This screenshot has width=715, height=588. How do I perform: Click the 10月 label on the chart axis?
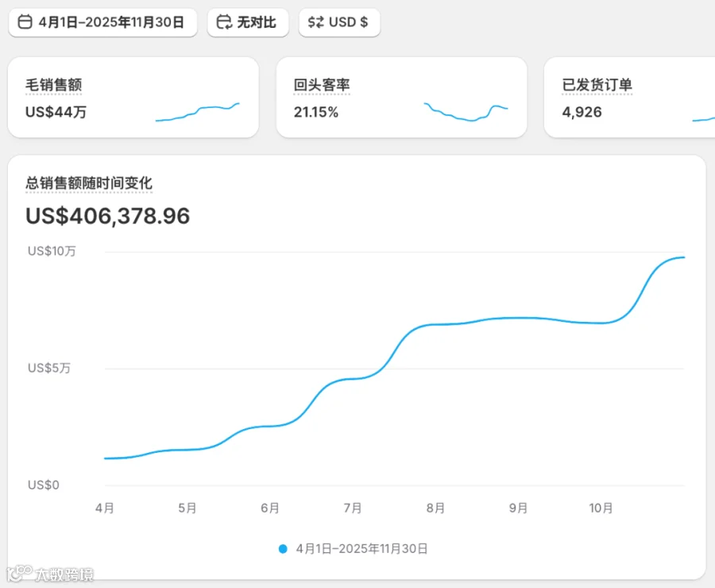(601, 509)
